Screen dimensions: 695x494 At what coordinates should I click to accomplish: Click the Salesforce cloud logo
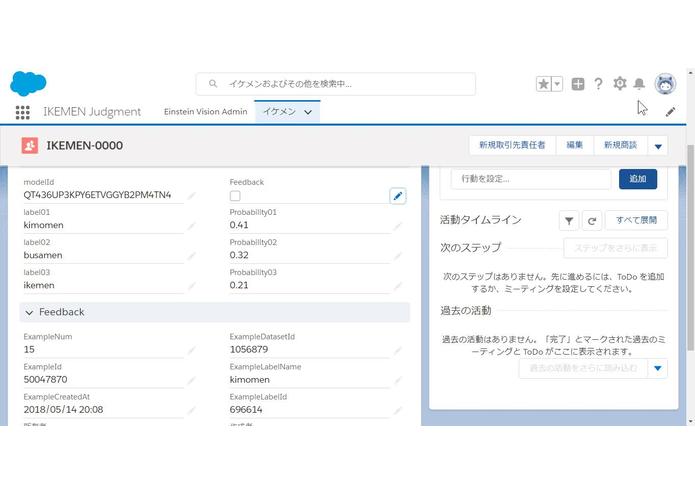click(28, 83)
